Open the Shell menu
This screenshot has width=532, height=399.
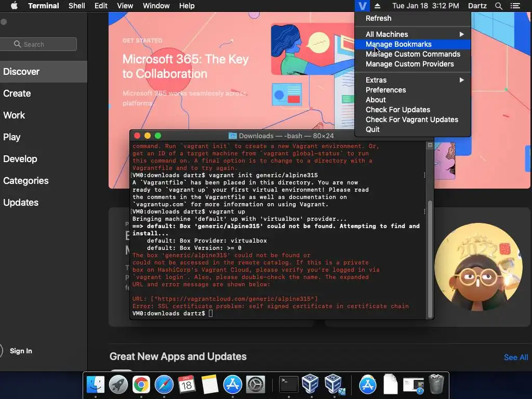pos(77,6)
